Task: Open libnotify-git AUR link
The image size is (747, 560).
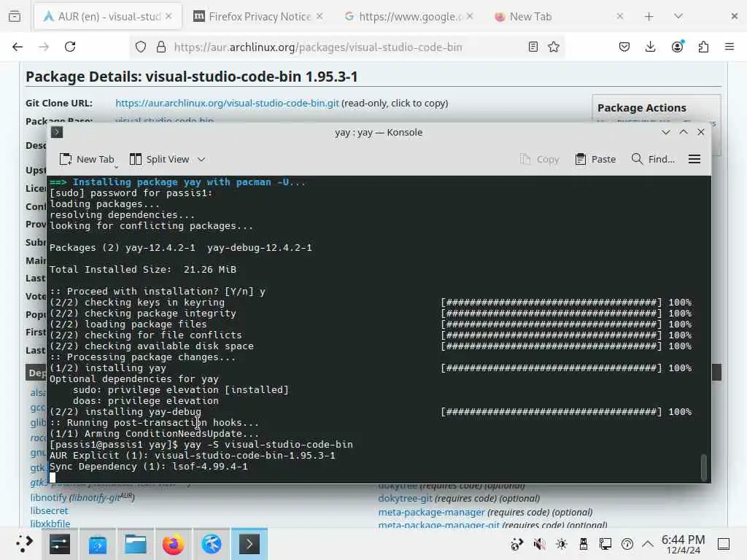Action: click(102, 497)
